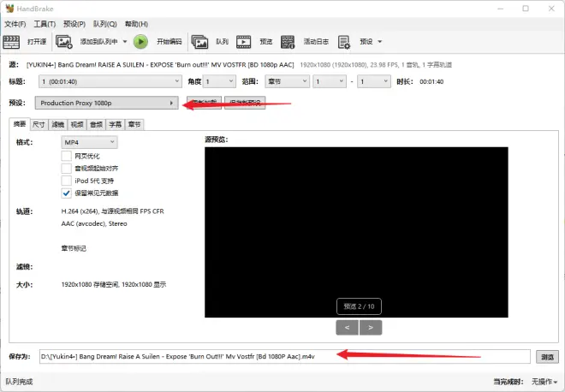565x392 pixels.
Task: Open the start chapter dropdown
Action: [330, 81]
